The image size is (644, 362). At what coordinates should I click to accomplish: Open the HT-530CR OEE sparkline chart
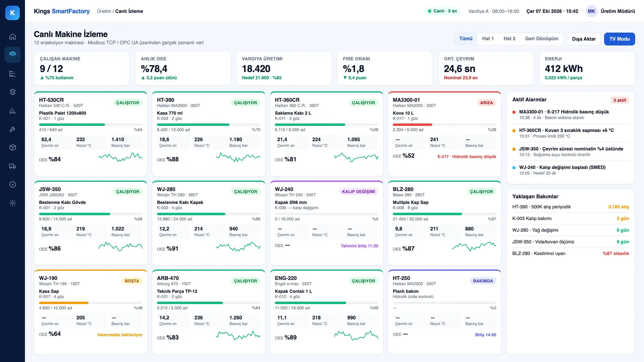120,157
